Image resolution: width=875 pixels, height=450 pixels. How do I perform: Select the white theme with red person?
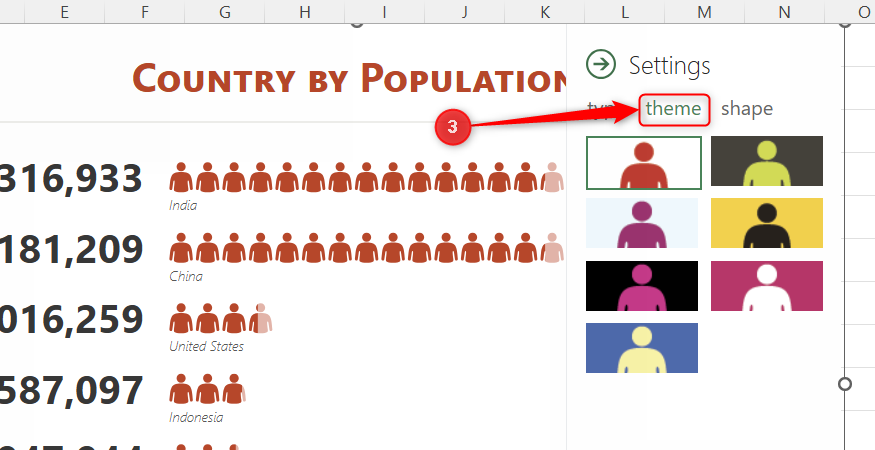643,162
